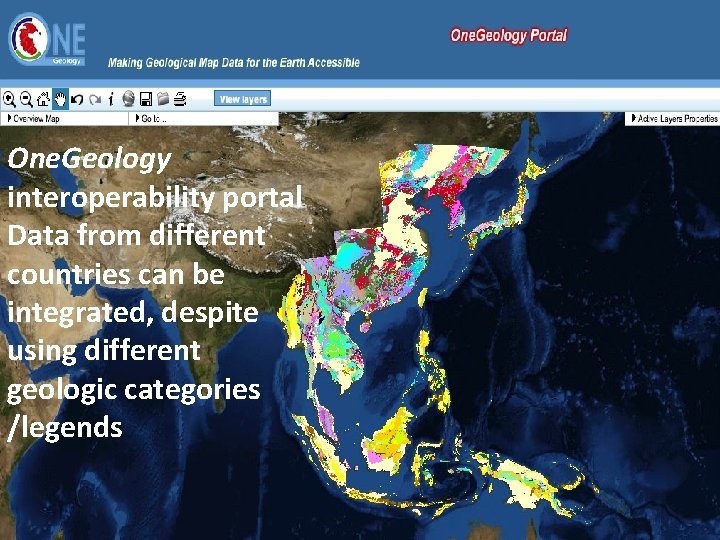The height and width of the screenshot is (540, 720).
Task: Activate the feature info tool
Action: click(111, 99)
